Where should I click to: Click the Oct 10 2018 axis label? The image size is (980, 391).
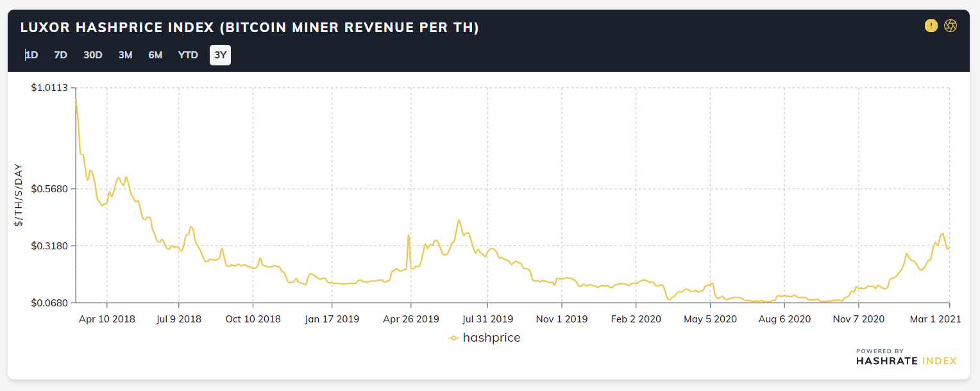point(253,319)
